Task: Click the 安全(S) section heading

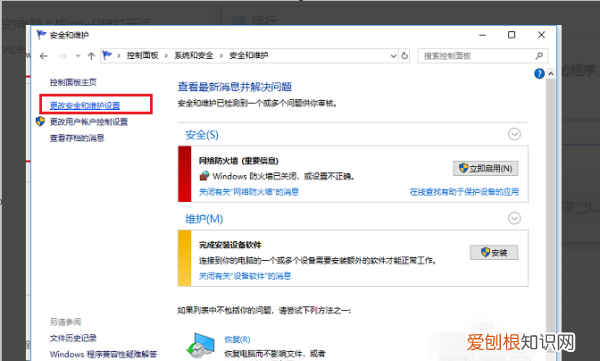Action: click(x=202, y=135)
